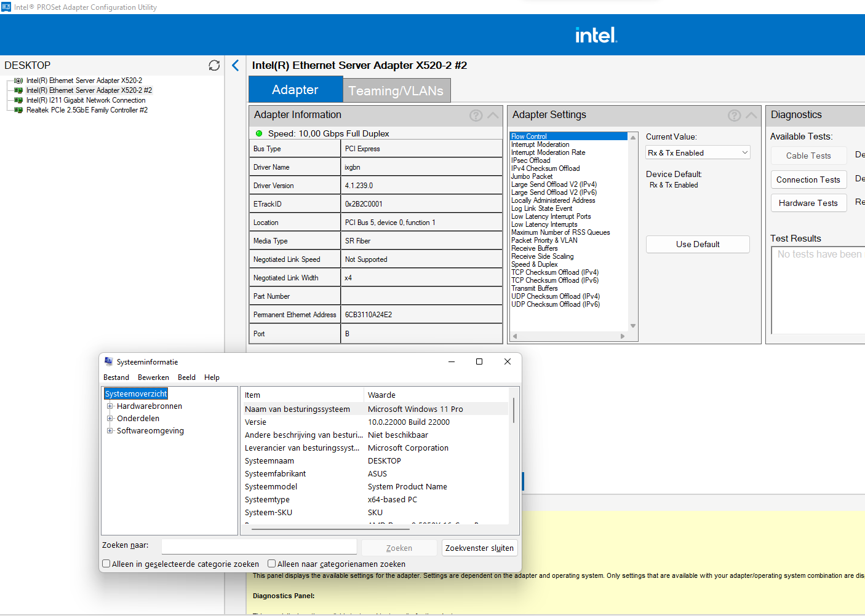This screenshot has height=616, width=865.
Task: Open the Current Value dropdown
Action: pos(698,152)
